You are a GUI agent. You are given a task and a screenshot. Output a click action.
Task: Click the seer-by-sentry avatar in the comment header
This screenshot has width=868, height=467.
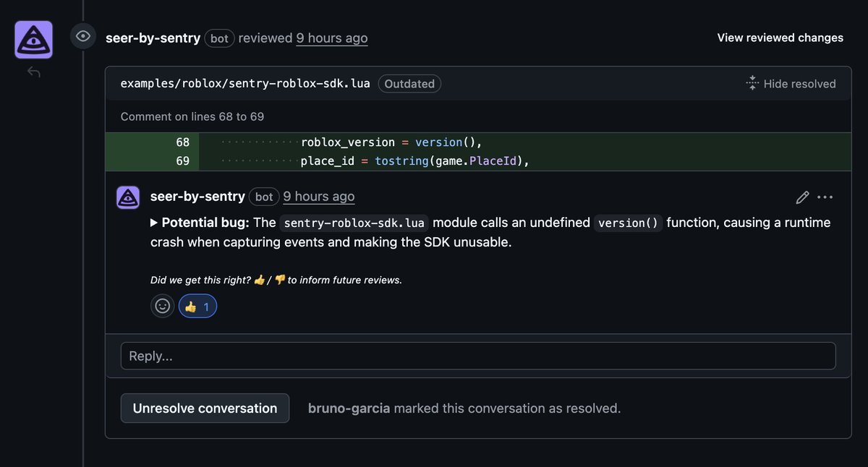coord(127,197)
